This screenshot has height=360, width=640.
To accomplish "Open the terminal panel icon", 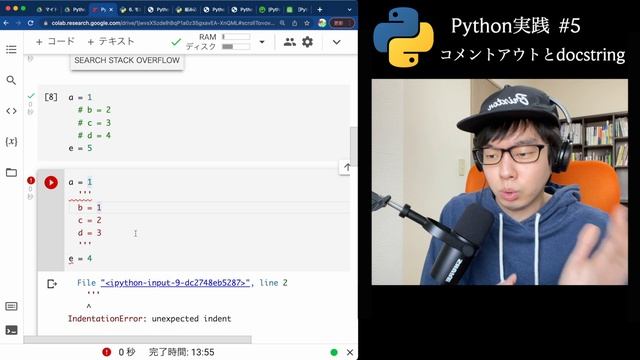I will click(11, 330).
